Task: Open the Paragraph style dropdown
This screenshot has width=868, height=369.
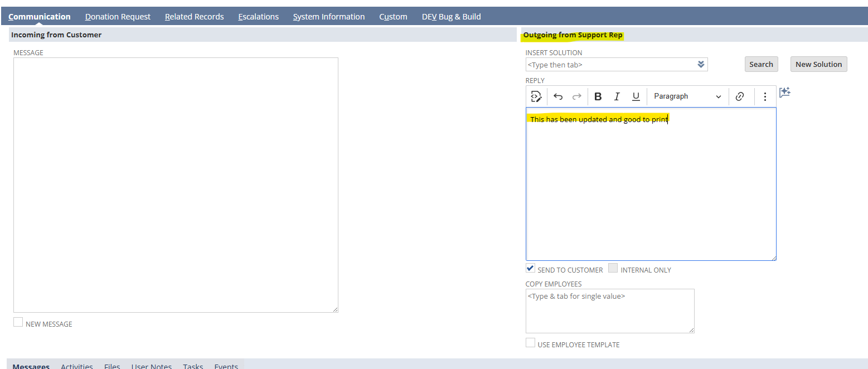Action: click(687, 96)
